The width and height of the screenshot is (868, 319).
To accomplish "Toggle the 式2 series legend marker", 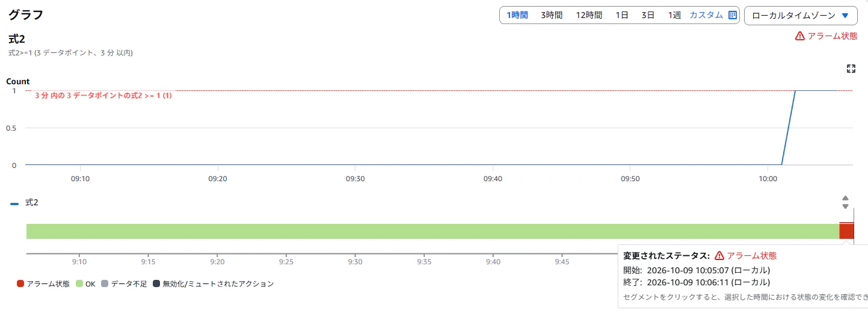I will (x=14, y=204).
